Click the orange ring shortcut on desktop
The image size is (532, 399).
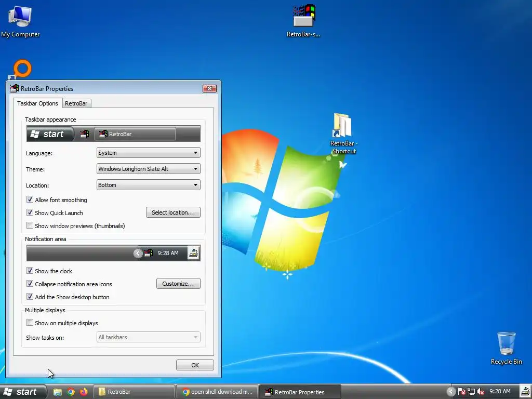(x=21, y=69)
